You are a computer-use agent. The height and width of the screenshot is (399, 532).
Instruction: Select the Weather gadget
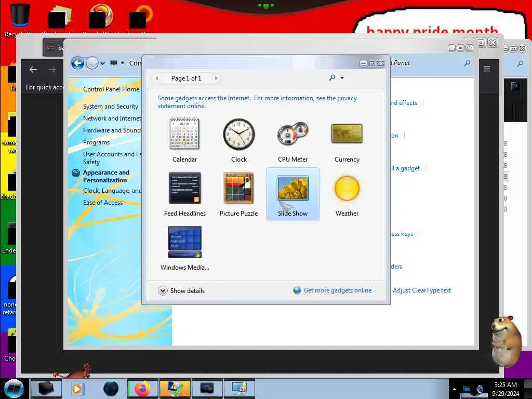[x=347, y=194]
